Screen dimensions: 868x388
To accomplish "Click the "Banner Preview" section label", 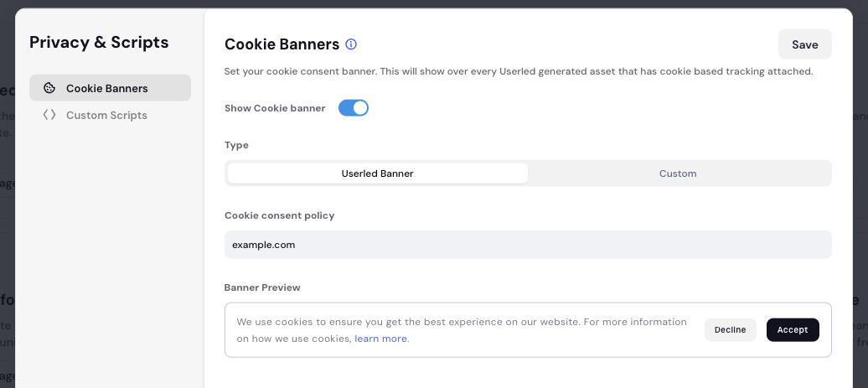I will 262,287.
